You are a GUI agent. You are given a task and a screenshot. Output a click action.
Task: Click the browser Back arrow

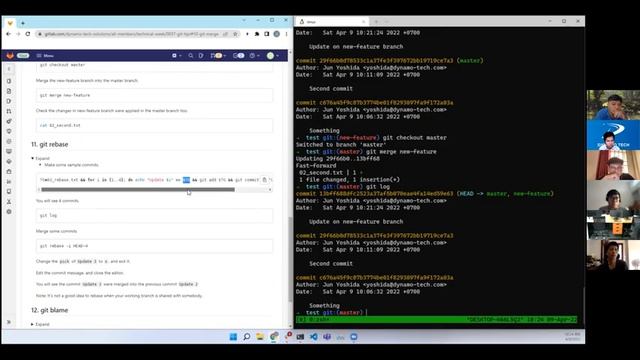(9, 34)
